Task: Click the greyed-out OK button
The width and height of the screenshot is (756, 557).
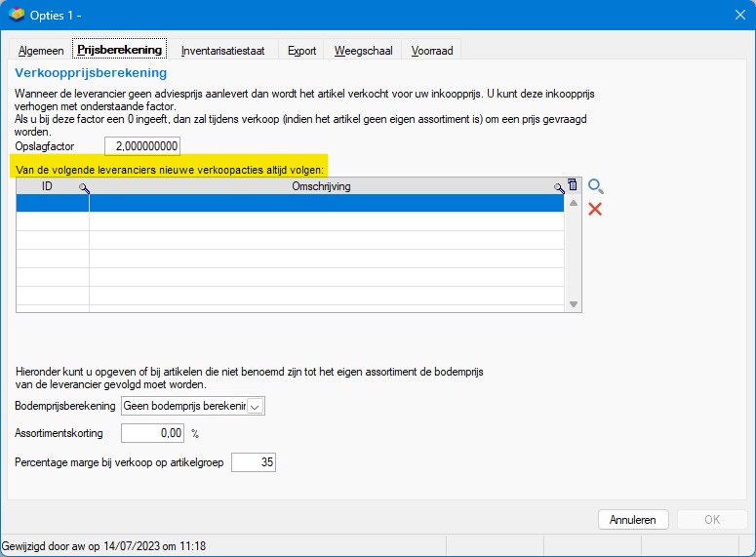Action: 712,519
